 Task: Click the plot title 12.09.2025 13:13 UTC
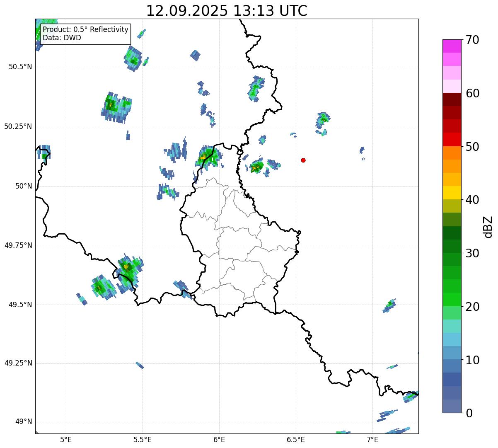click(227, 11)
